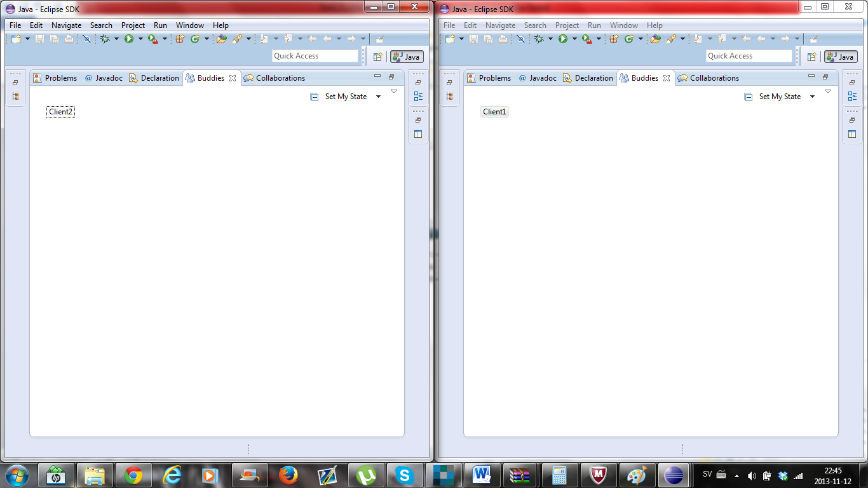The image size is (868, 488).
Task: Collapse all buddies icon in right window
Action: (748, 97)
